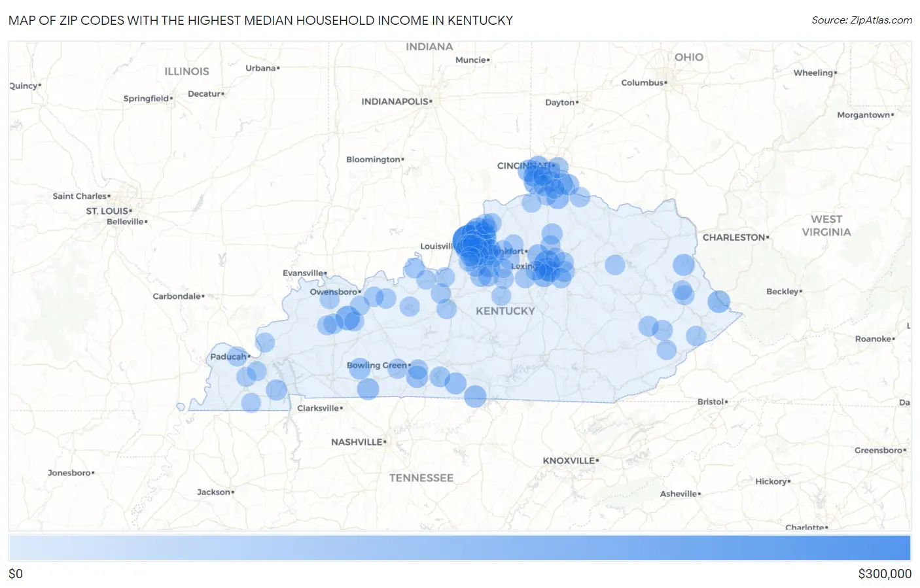
Task: Select the KENTUCKY map label
Action: tap(505, 311)
